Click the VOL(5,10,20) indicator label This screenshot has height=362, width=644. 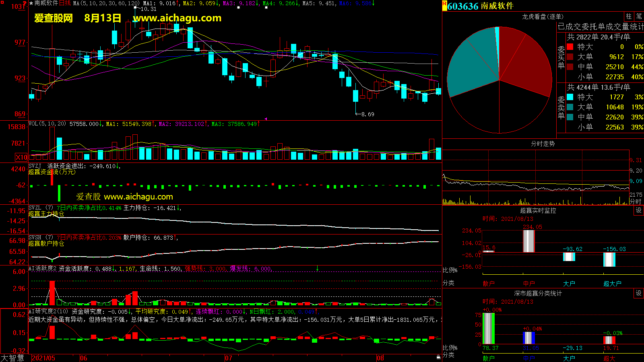[x=47, y=124]
